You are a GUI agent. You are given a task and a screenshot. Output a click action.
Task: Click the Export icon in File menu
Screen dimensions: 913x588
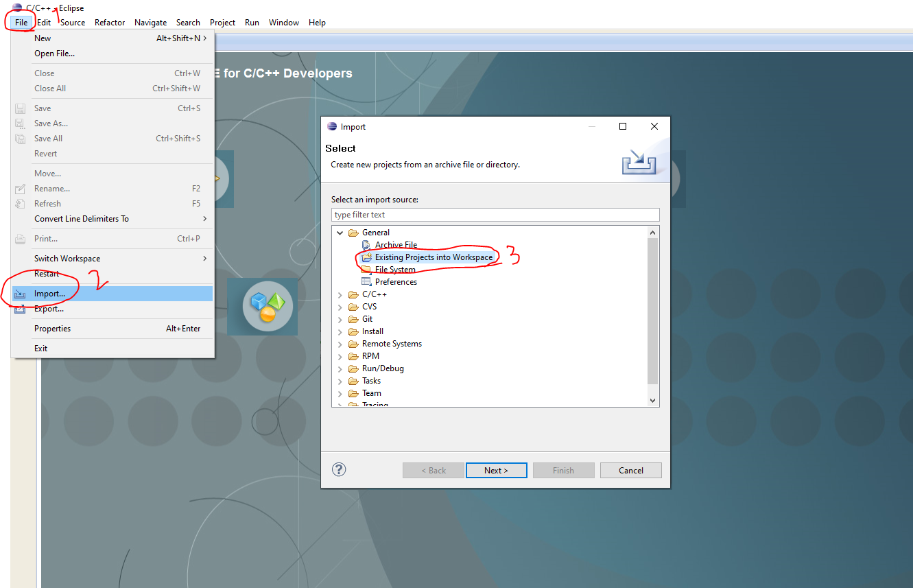tap(20, 309)
